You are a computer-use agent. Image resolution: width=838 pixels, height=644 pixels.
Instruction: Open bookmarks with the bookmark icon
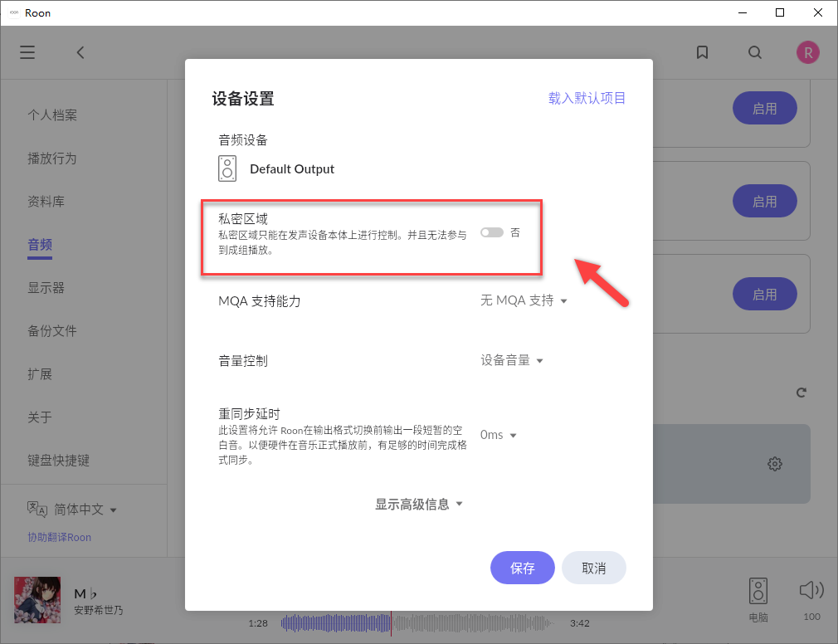coord(702,52)
